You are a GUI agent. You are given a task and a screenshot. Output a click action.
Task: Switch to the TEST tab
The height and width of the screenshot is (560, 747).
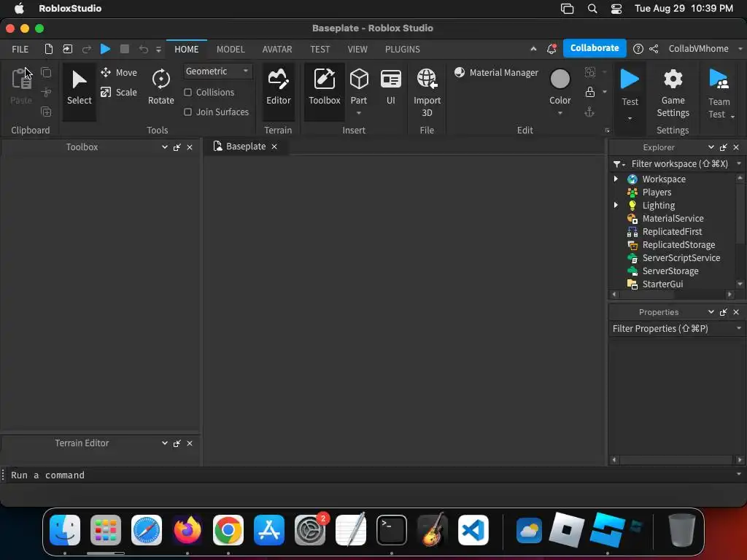click(x=320, y=49)
